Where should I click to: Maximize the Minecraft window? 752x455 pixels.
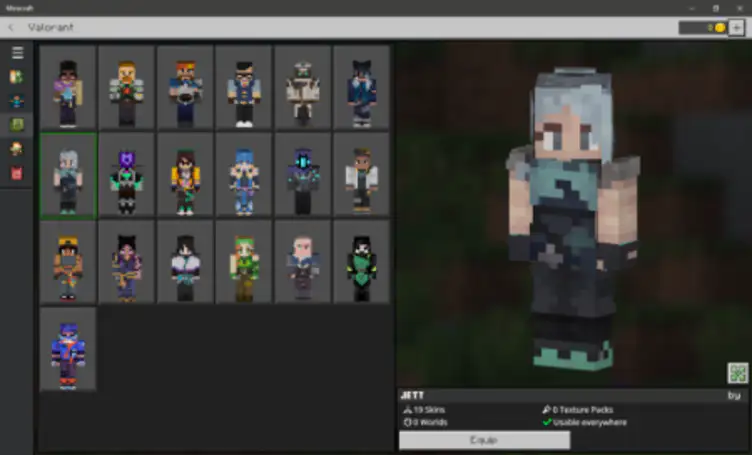[716, 8]
